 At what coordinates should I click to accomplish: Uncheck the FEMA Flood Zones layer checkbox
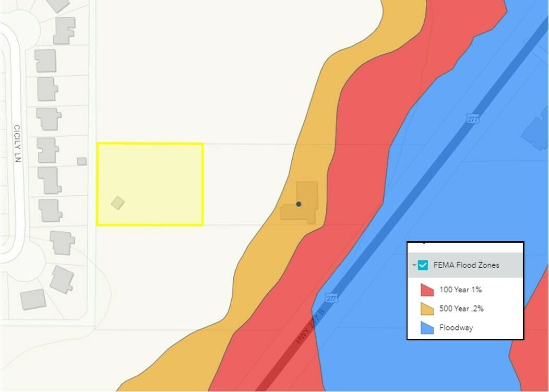pyautogui.click(x=423, y=265)
